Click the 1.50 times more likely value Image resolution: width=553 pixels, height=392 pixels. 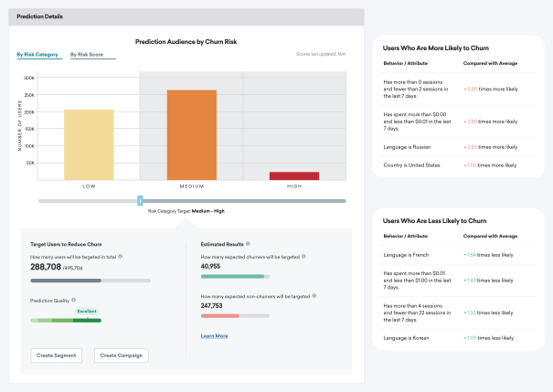[490, 165]
